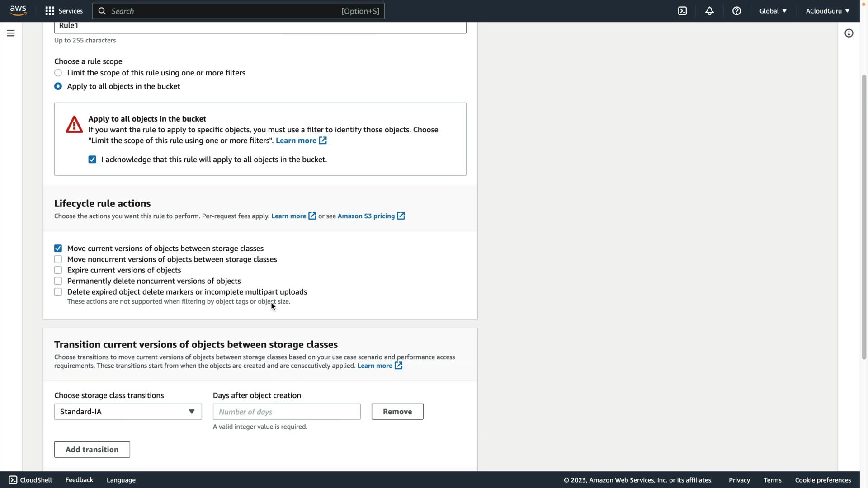Uncheck the acknowledge rule applies checkbox

92,160
